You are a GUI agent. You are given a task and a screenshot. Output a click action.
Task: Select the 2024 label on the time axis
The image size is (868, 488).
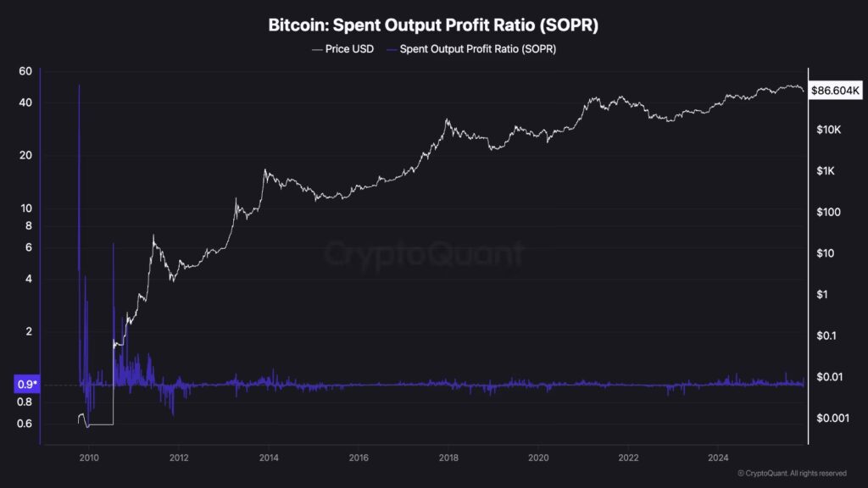pyautogui.click(x=717, y=457)
